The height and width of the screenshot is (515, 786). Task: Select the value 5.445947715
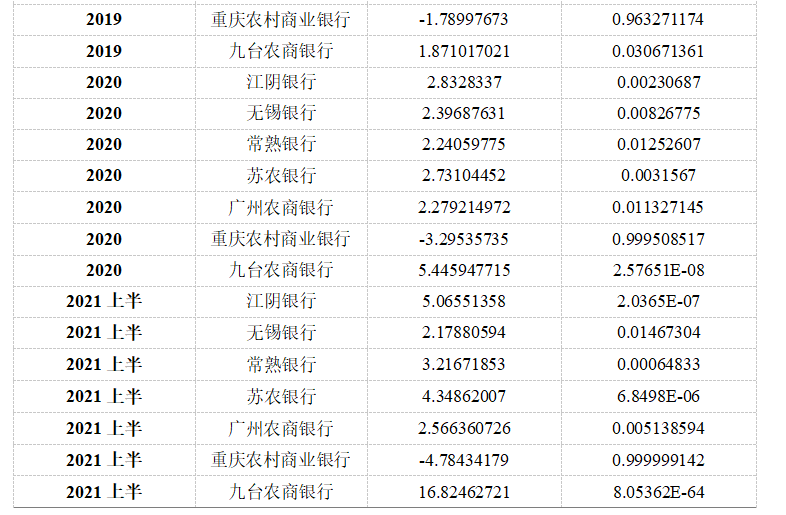point(464,270)
